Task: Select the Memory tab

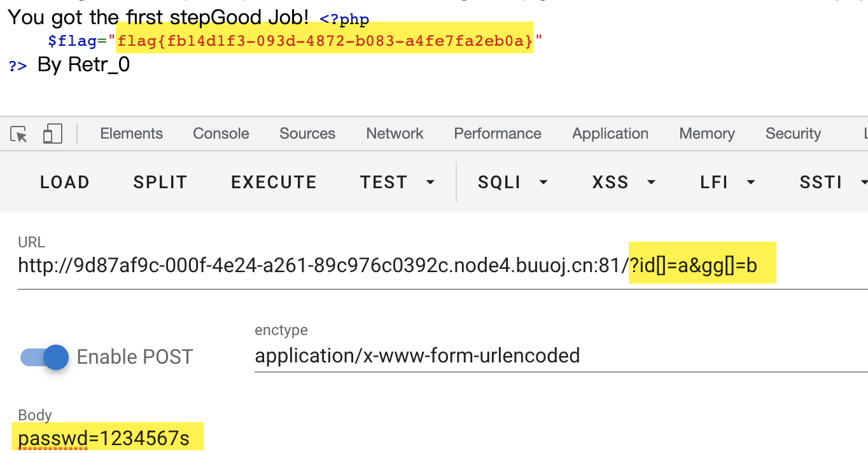Action: tap(707, 134)
